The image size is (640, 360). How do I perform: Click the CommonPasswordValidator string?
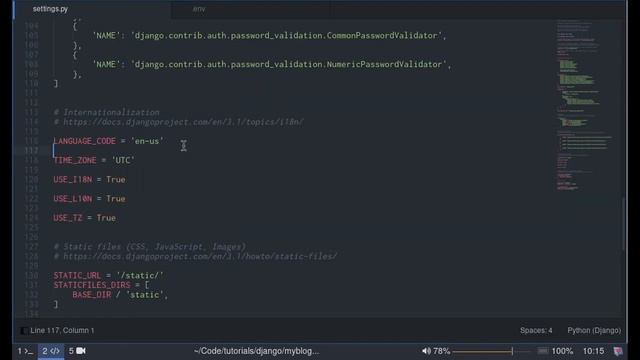[288, 36]
